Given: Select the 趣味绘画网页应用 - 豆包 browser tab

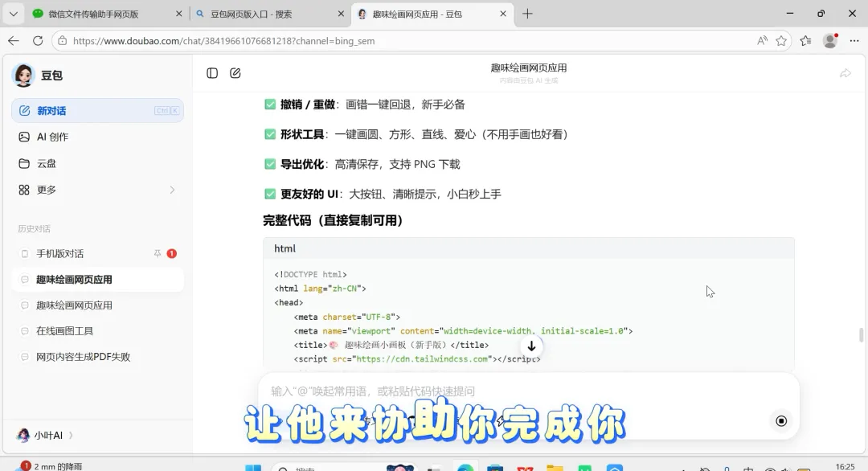Looking at the screenshot, I should [x=432, y=14].
